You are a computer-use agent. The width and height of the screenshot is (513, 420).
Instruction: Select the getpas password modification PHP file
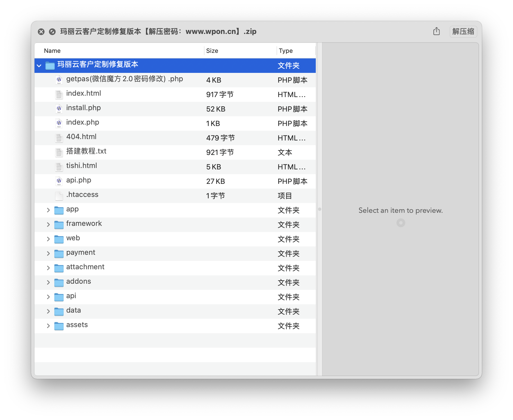point(124,79)
